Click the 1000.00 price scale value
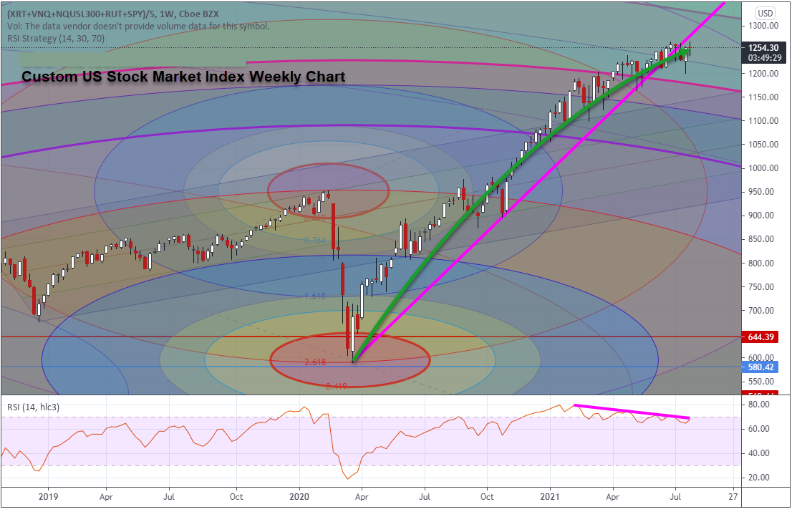 [x=763, y=168]
